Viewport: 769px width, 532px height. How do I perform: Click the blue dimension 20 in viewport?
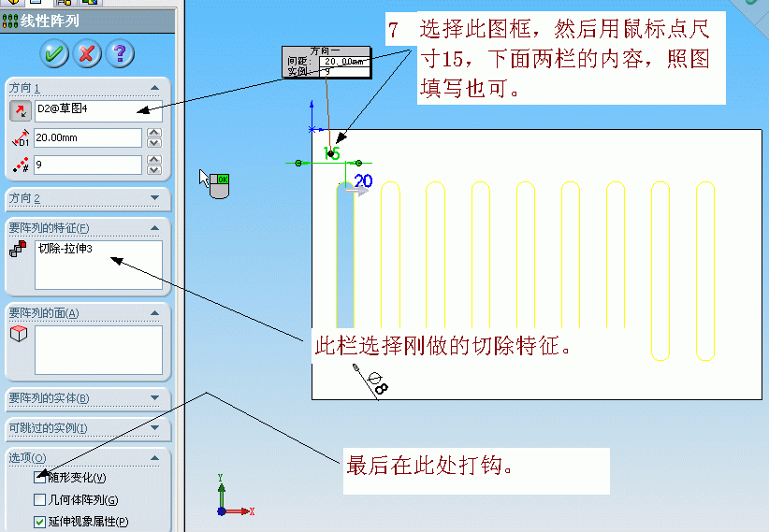click(363, 181)
